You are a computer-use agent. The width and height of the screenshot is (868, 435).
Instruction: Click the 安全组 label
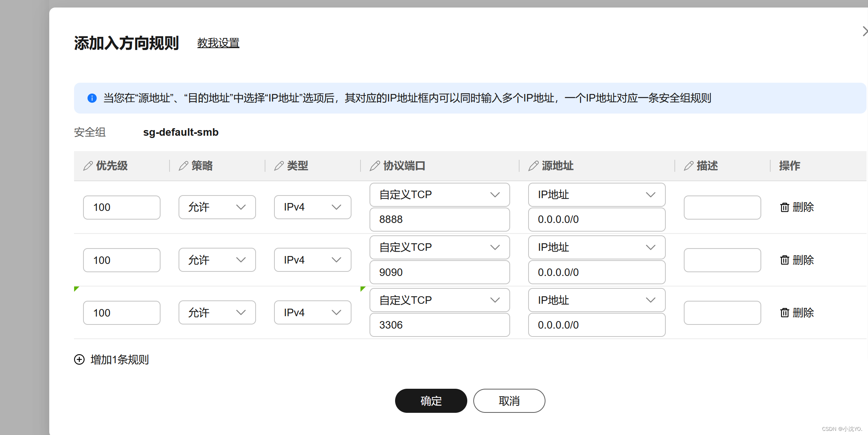point(90,132)
